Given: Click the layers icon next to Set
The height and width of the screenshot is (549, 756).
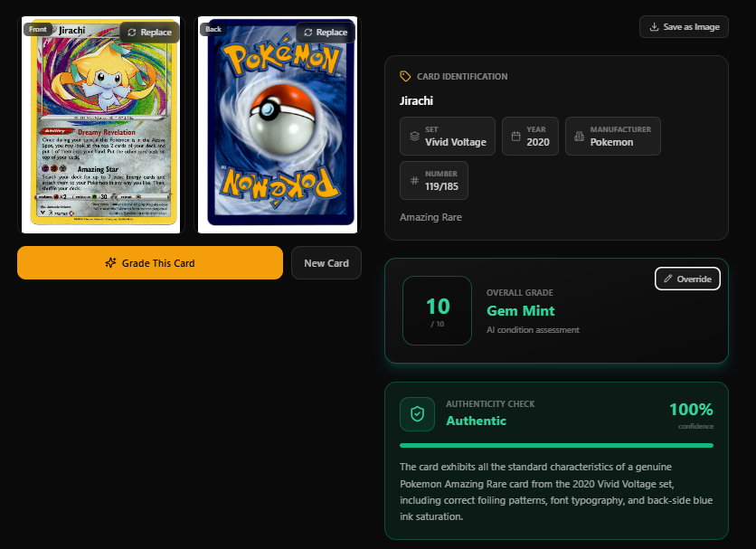Looking at the screenshot, I should [415, 137].
